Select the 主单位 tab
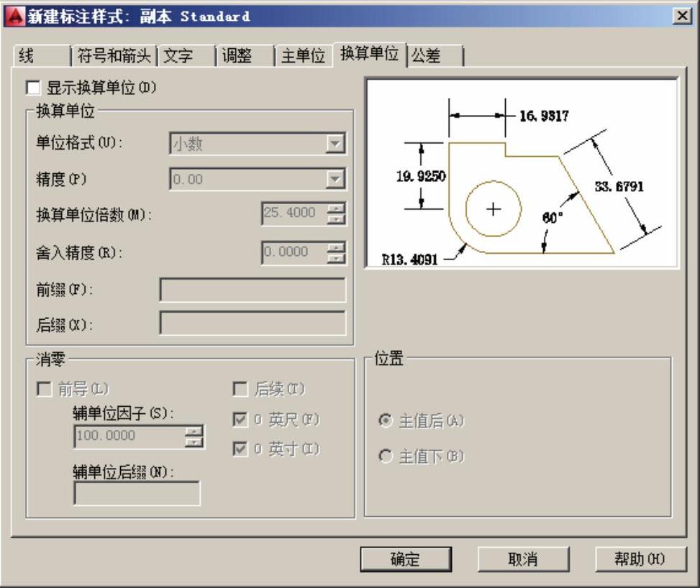Image resolution: width=700 pixels, height=588 pixels. 302,56
